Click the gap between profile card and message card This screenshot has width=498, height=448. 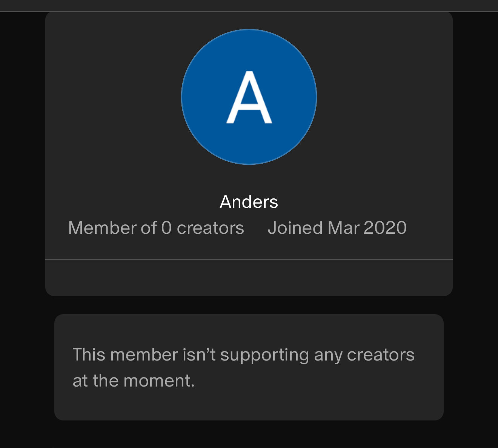point(249,305)
